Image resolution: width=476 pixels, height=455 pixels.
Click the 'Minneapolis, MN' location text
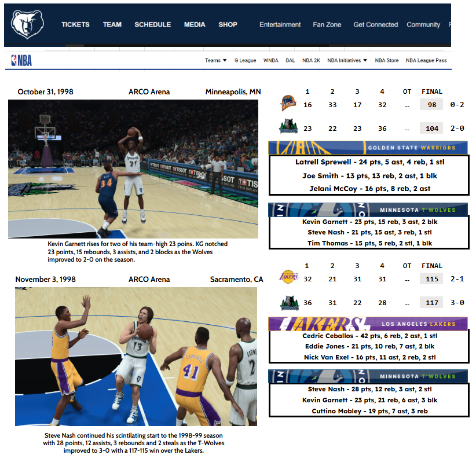(233, 91)
